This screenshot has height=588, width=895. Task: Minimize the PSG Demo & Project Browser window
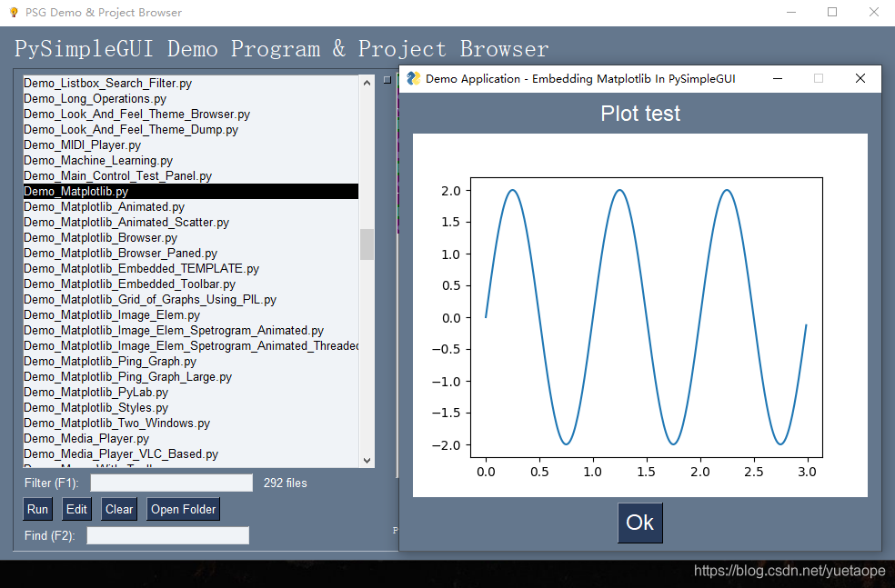(791, 12)
